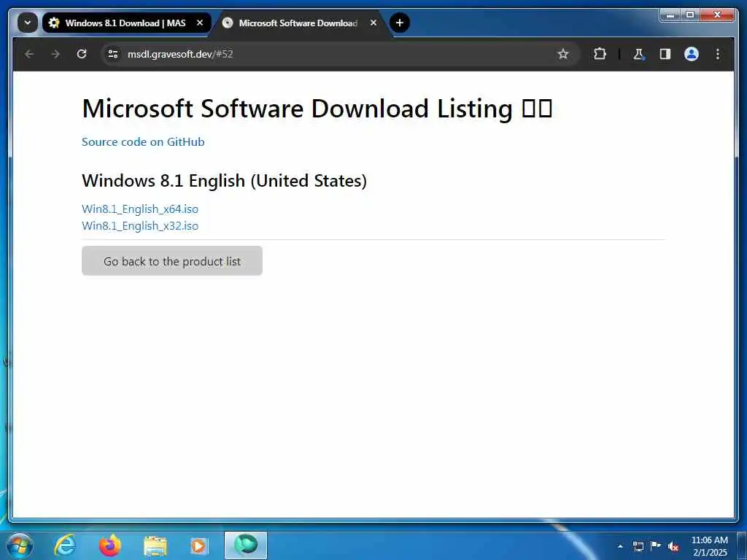Open a new tab with plus button

[x=400, y=23]
